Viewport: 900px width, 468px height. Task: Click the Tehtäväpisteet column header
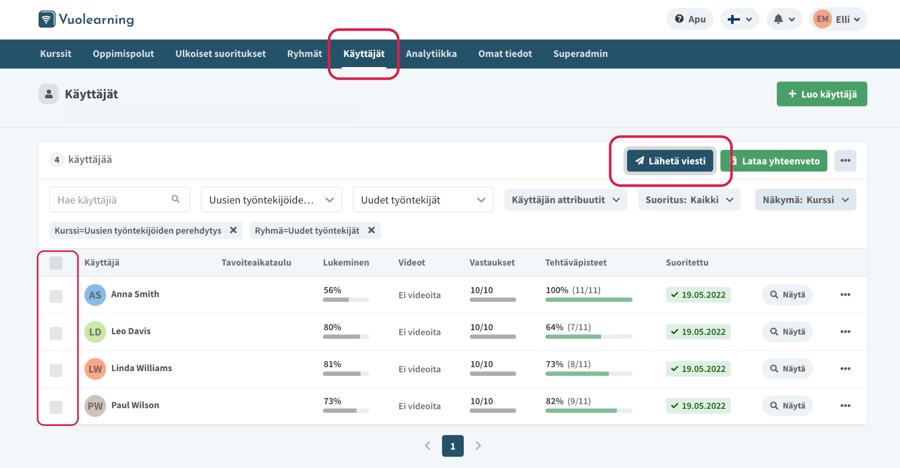(576, 262)
